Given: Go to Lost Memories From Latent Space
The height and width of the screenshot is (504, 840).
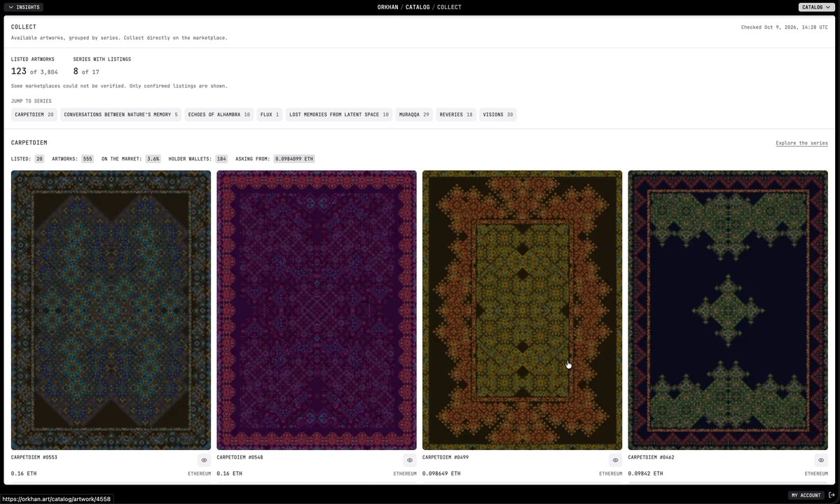Looking at the screenshot, I should [x=339, y=115].
